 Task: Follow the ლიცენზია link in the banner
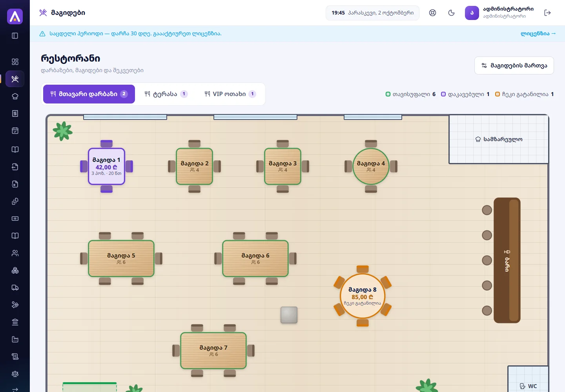pyautogui.click(x=538, y=34)
